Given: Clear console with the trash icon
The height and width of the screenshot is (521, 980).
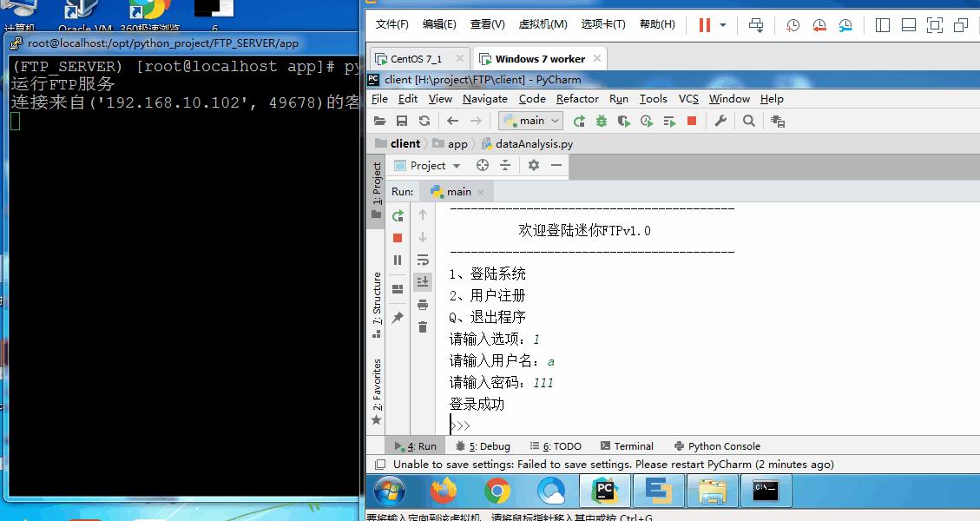Looking at the screenshot, I should [423, 327].
